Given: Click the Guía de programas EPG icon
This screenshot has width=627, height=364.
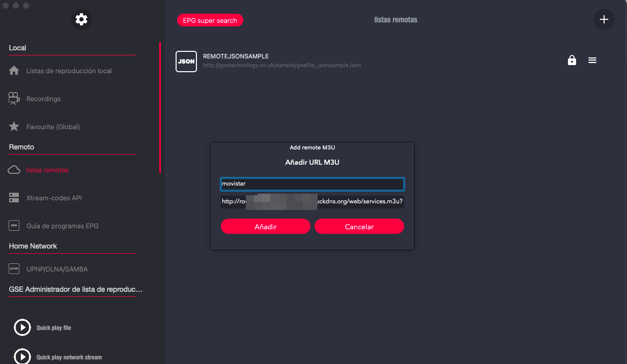Looking at the screenshot, I should [x=14, y=226].
